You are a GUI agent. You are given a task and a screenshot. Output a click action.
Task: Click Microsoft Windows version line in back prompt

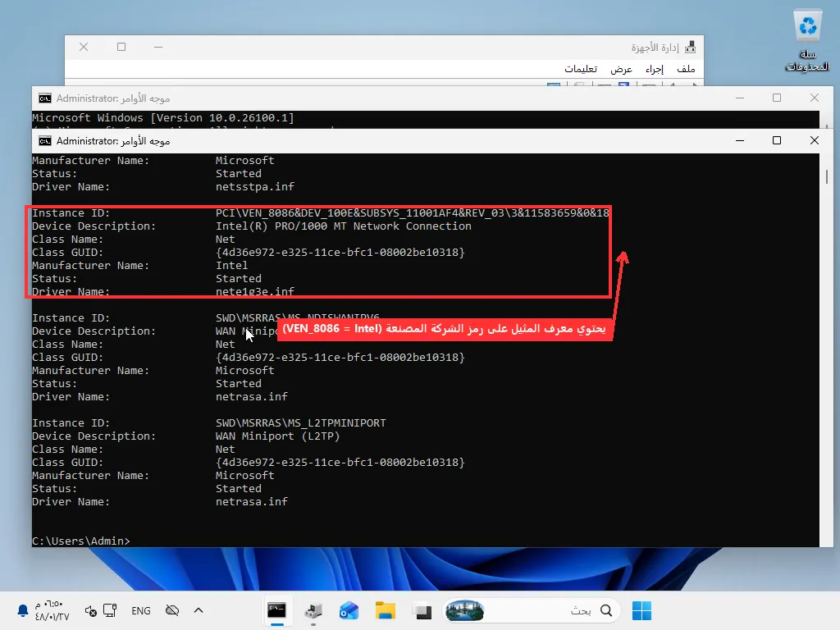point(163,118)
